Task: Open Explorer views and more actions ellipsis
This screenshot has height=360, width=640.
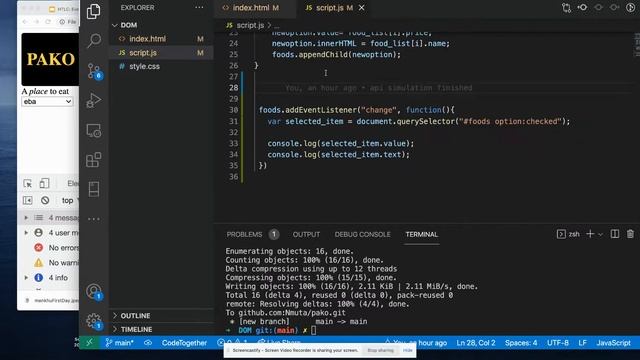Action: point(199,7)
